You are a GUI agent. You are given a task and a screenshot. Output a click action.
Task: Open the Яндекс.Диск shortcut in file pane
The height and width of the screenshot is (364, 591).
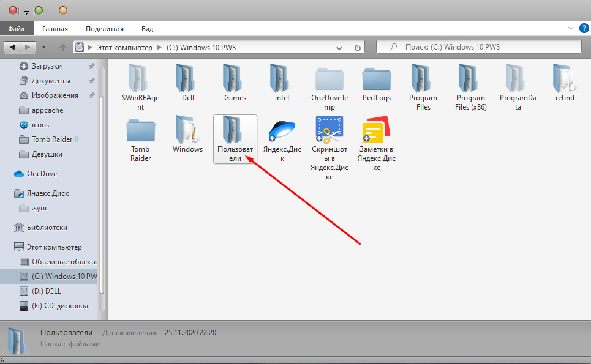coord(282,131)
